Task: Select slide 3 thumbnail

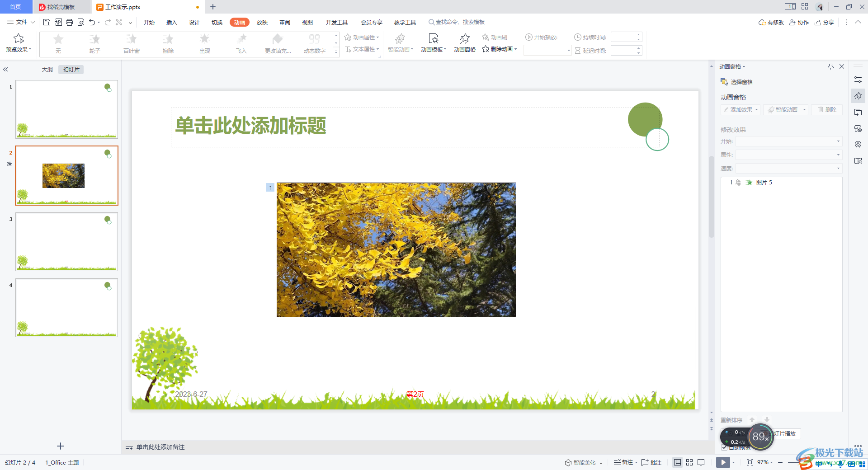Action: [x=66, y=242]
